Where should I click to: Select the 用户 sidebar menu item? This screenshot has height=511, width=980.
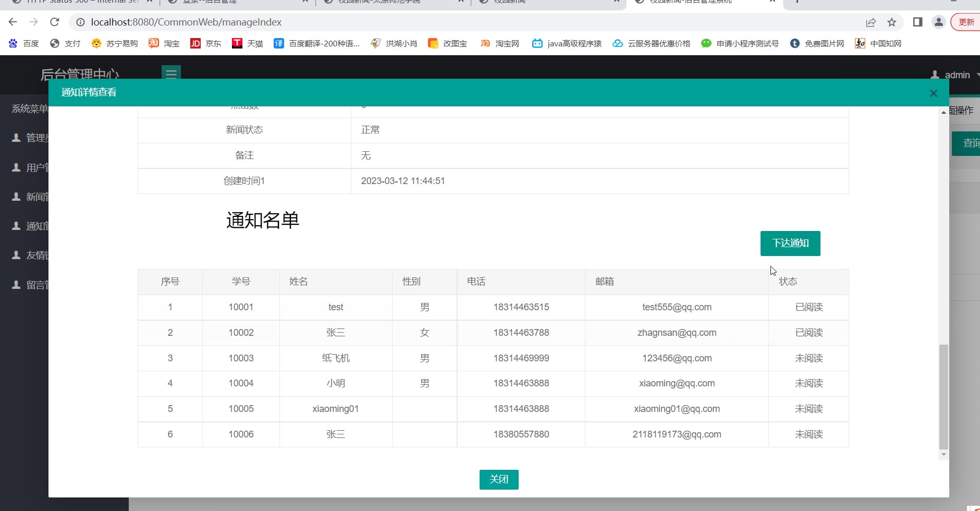coord(30,167)
